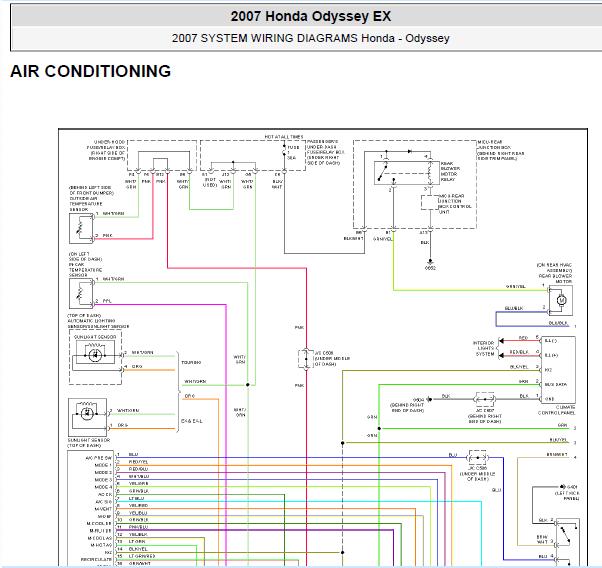
Task: Click pin 11 'PNK/BLU' wire label
Action: click(139, 527)
